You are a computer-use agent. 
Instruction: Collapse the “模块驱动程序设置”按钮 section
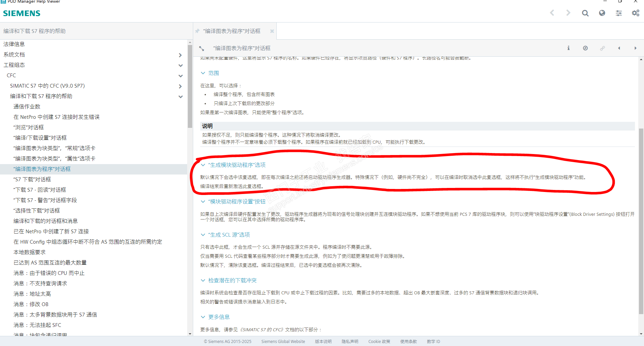pos(203,201)
